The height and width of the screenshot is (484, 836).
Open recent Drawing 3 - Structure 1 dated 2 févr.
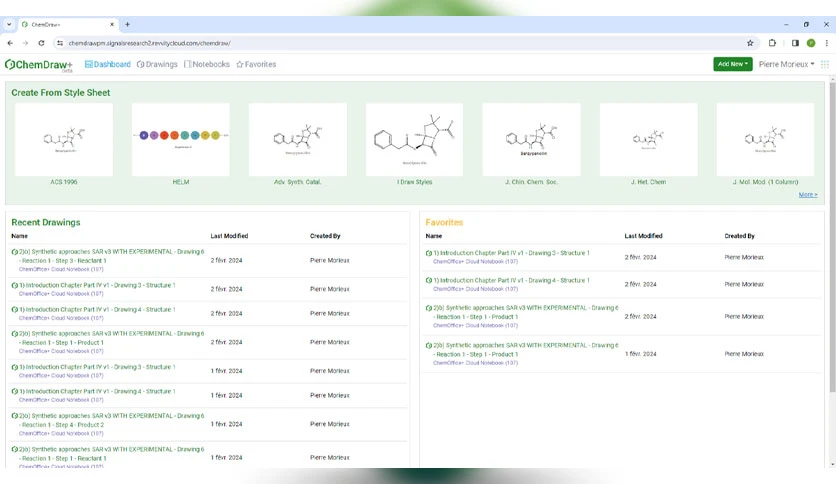click(x=97, y=285)
